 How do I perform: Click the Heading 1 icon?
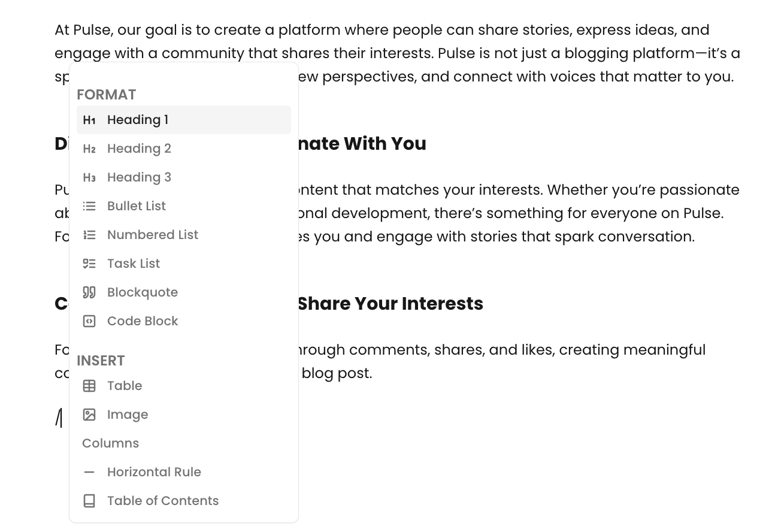click(x=89, y=120)
